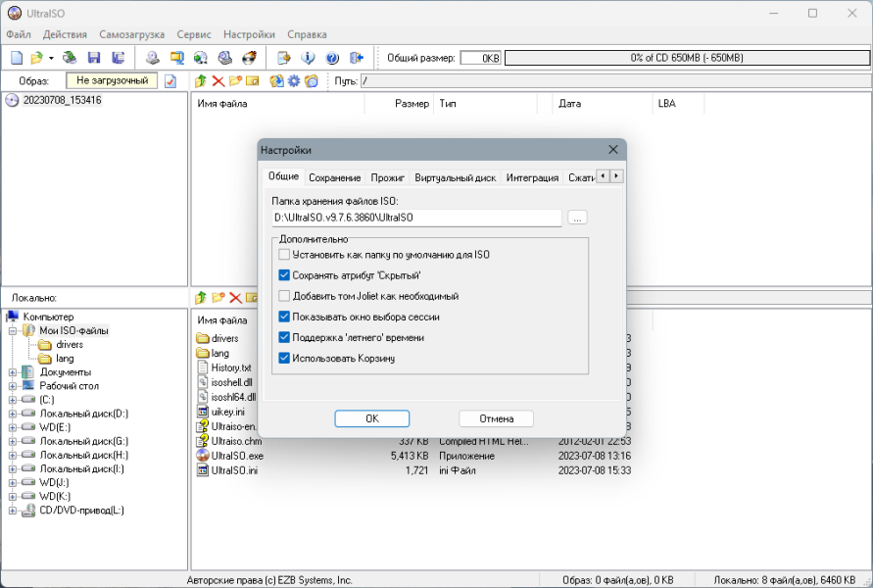Collapse the 'Мои ISO-файлы' tree node
Viewport: 873px width, 588px height.
13,331
